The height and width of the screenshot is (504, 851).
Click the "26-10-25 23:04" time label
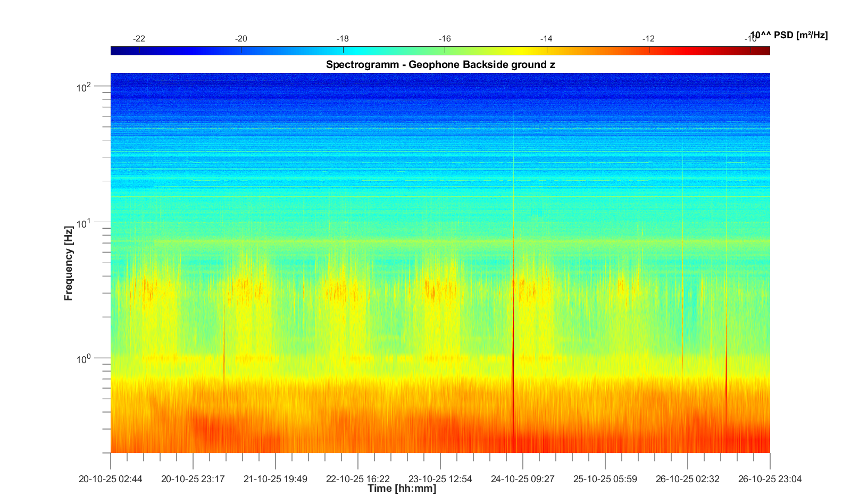click(770, 479)
